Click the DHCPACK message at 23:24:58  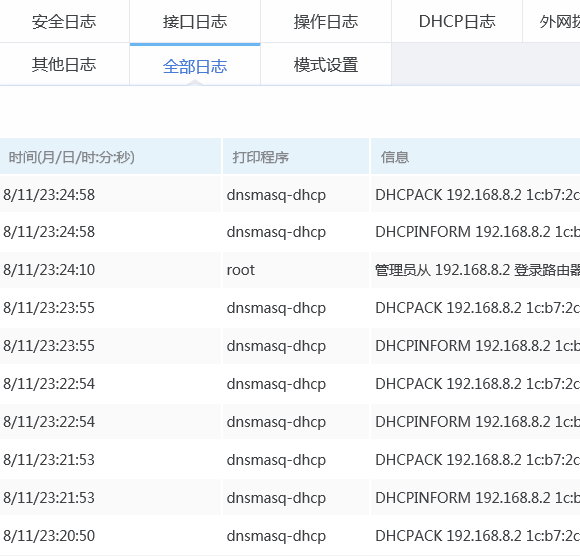(x=478, y=195)
